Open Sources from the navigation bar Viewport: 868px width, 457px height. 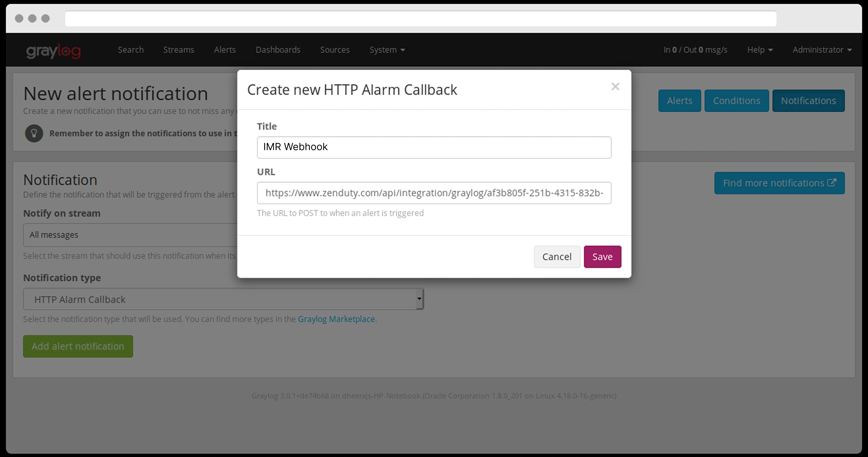(x=335, y=50)
